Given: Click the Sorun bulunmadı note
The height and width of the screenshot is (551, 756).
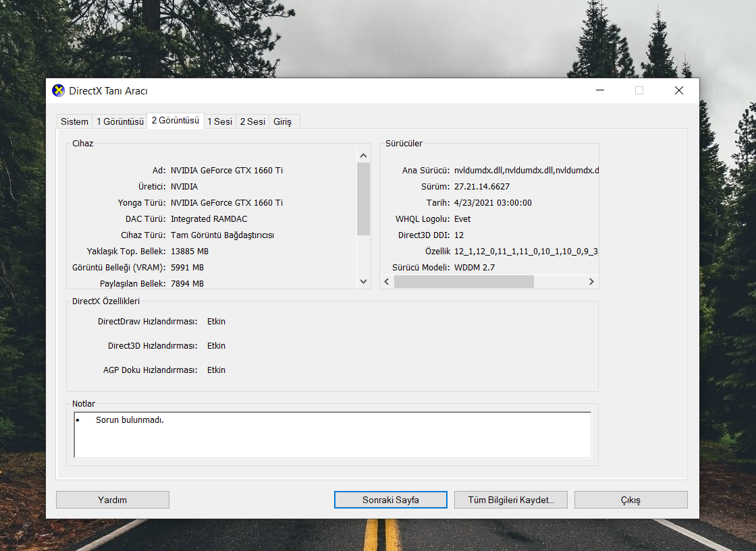Looking at the screenshot, I should (x=130, y=420).
